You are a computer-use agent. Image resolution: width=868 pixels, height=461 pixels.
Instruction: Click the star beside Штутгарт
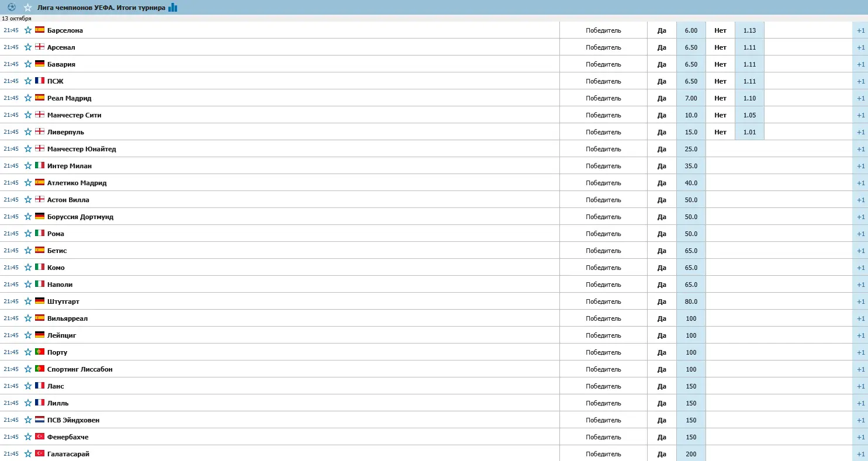[27, 301]
